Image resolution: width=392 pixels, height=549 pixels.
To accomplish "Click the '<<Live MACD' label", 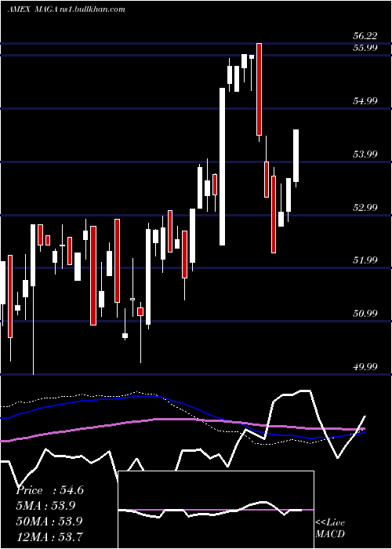I will coord(330,528).
